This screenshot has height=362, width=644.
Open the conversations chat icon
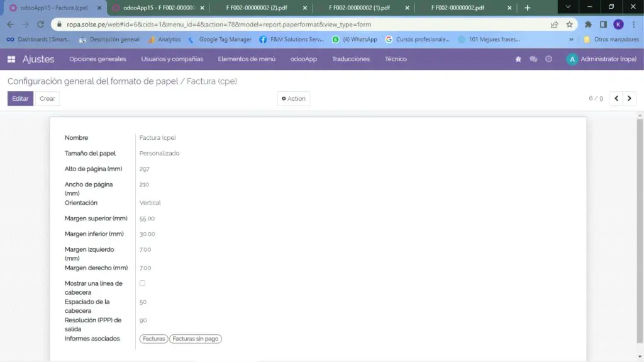(533, 59)
